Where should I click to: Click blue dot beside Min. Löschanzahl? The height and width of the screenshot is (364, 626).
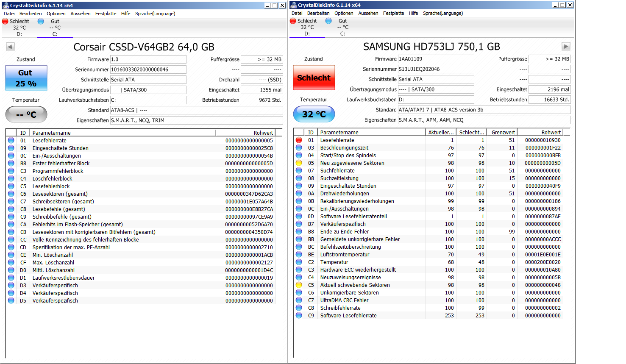click(x=11, y=255)
